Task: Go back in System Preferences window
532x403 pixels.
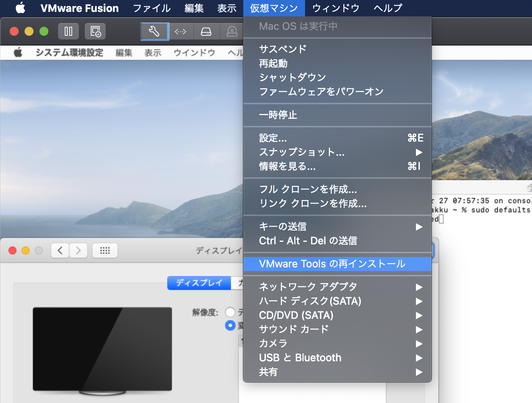Action: click(x=60, y=251)
